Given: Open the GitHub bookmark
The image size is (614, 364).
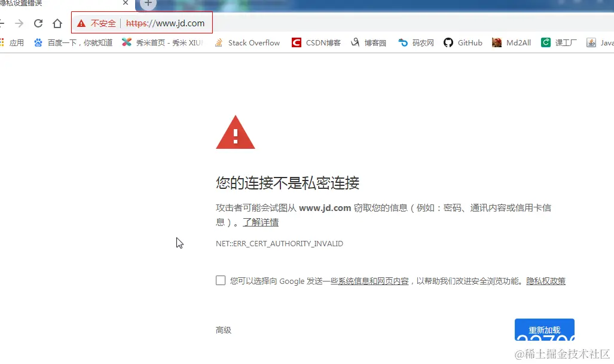Looking at the screenshot, I should click(462, 42).
